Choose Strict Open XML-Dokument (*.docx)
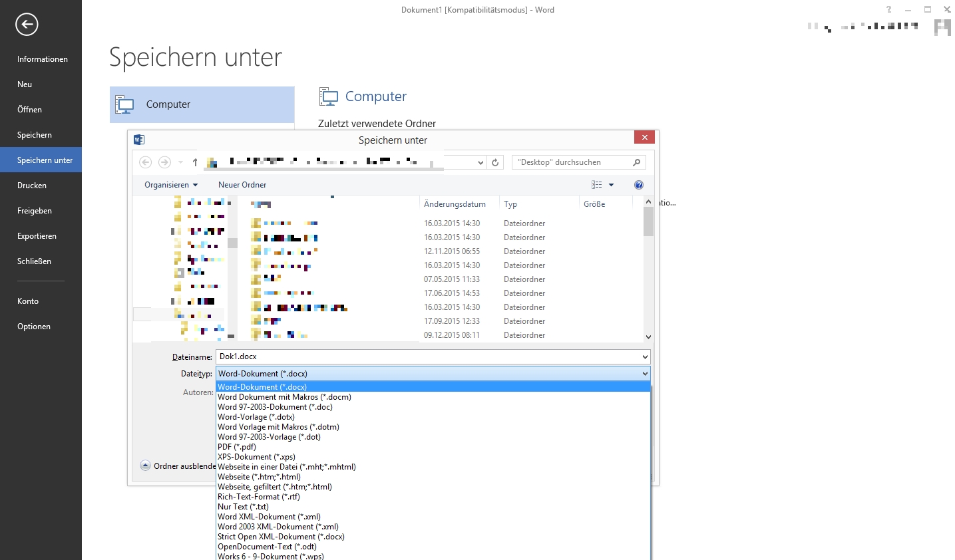The width and height of the screenshot is (955, 560). (433, 537)
